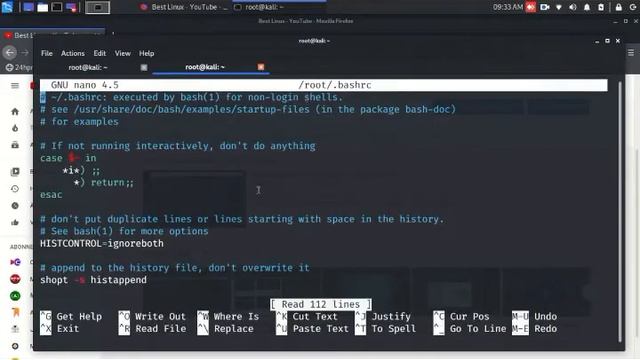
Task: Click the workspace switcher in top panel
Action: [98, 7]
